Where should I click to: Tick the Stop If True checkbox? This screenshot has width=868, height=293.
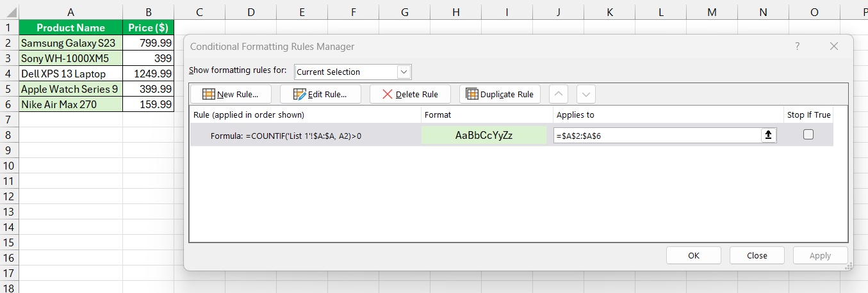(x=808, y=134)
